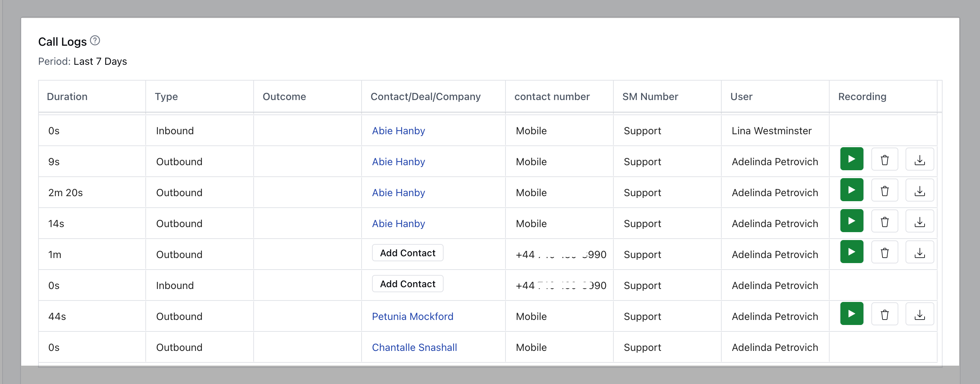The image size is (980, 384).
Task: Play the 2m 20s call recording
Action: [x=852, y=190]
